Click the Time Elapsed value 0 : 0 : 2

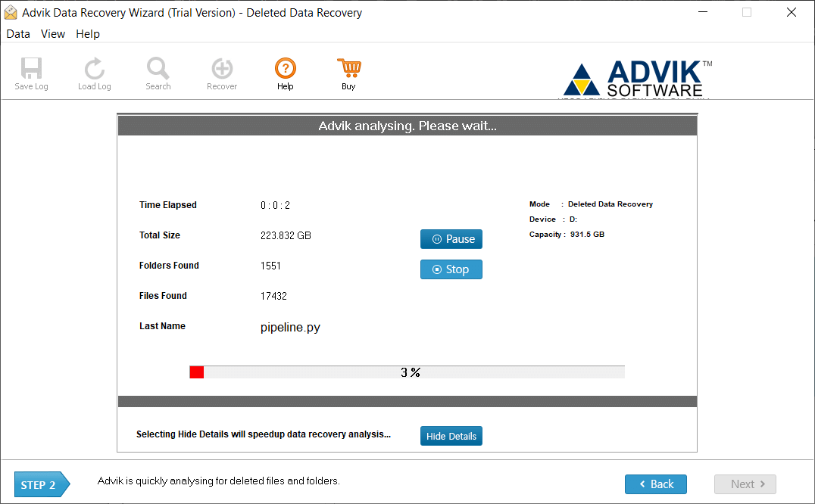click(x=275, y=206)
